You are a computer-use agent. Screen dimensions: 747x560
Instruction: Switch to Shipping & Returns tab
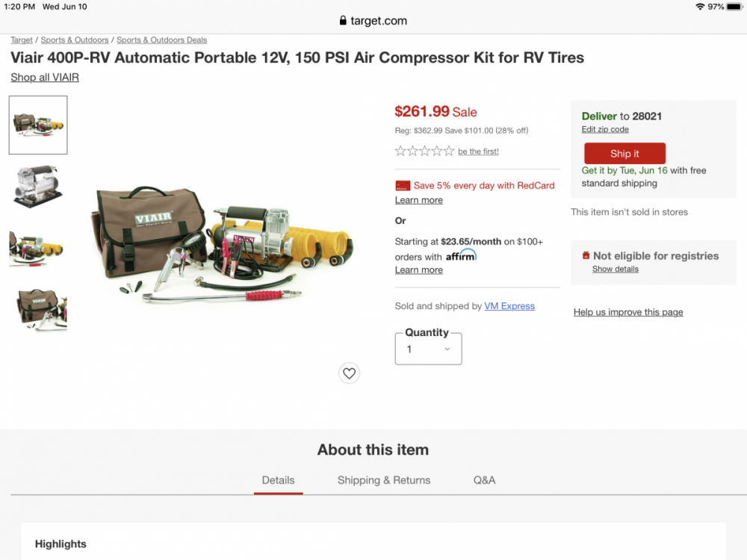384,480
